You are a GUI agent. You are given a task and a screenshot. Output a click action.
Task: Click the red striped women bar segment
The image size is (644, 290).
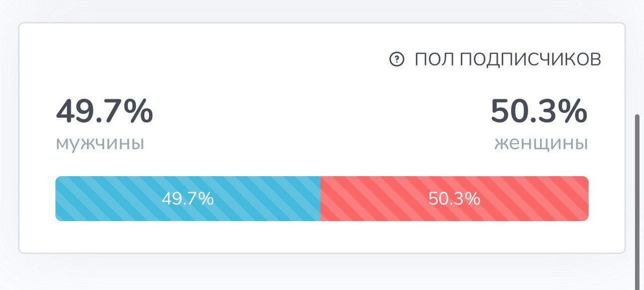pyautogui.click(x=455, y=198)
